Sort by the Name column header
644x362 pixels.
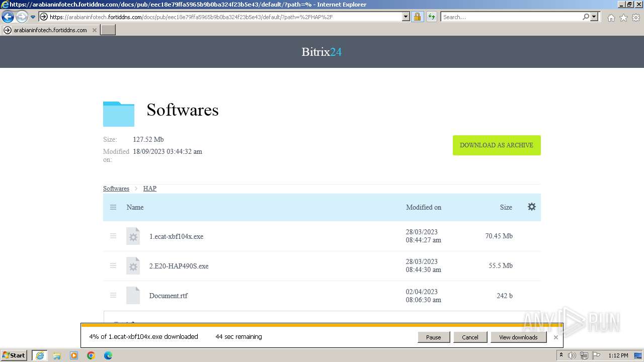[x=135, y=207]
